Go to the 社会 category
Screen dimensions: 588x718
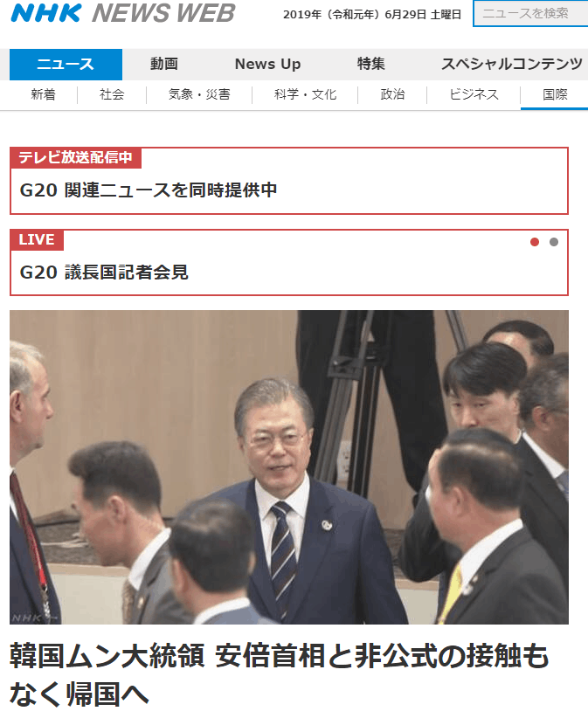[112, 95]
